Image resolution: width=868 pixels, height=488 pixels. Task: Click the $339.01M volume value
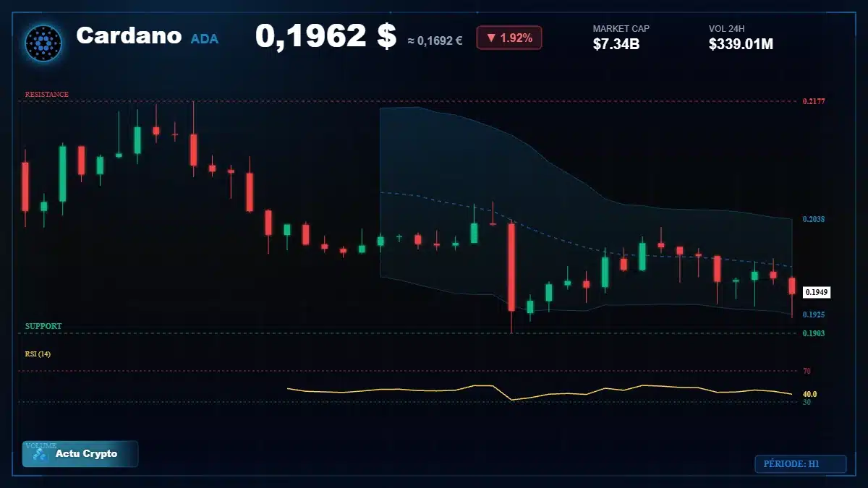[741, 45]
